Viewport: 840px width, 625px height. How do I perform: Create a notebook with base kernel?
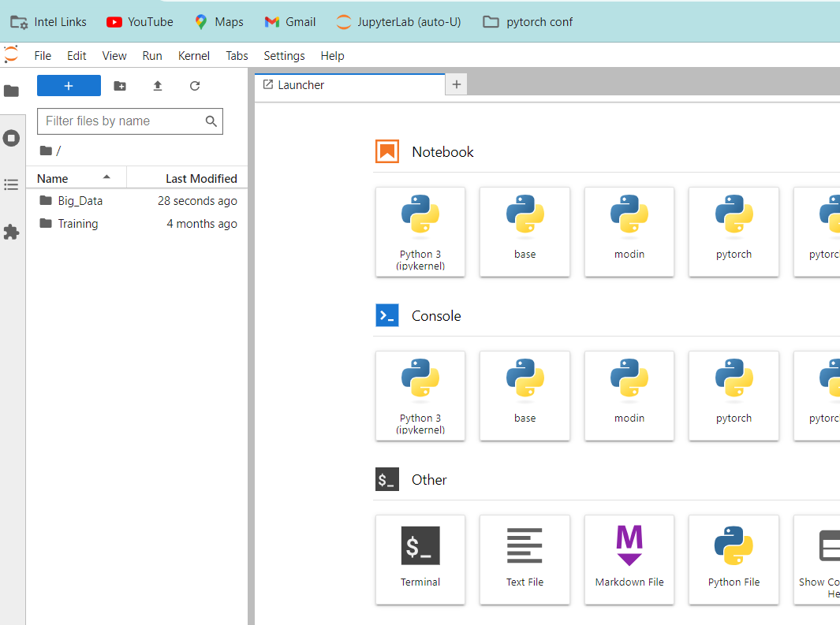click(x=525, y=232)
